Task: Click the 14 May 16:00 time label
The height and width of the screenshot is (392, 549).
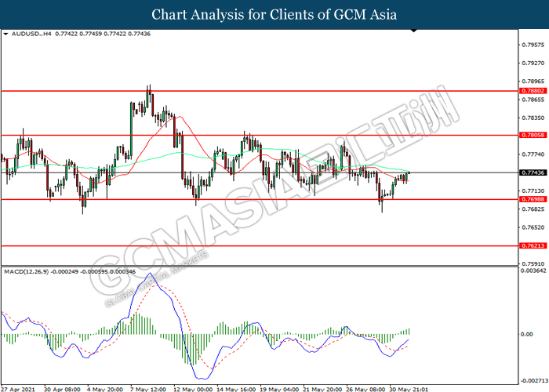Action: [235, 389]
